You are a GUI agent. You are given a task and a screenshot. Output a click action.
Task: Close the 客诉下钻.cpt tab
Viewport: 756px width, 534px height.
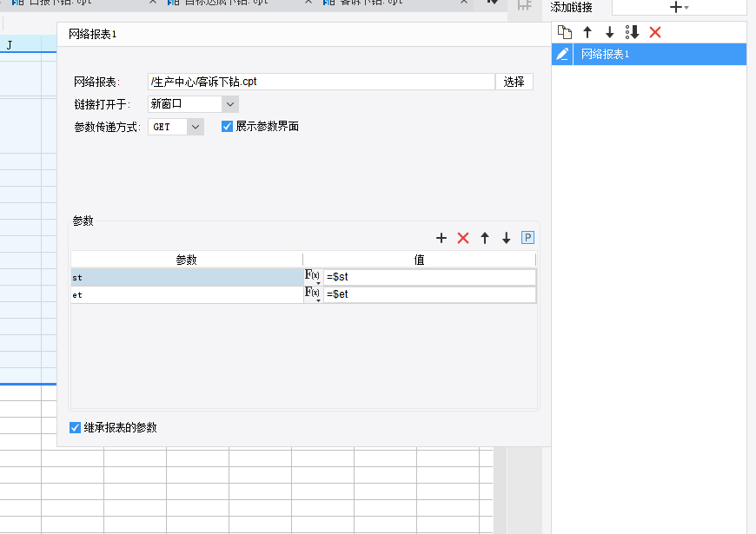pos(464,3)
